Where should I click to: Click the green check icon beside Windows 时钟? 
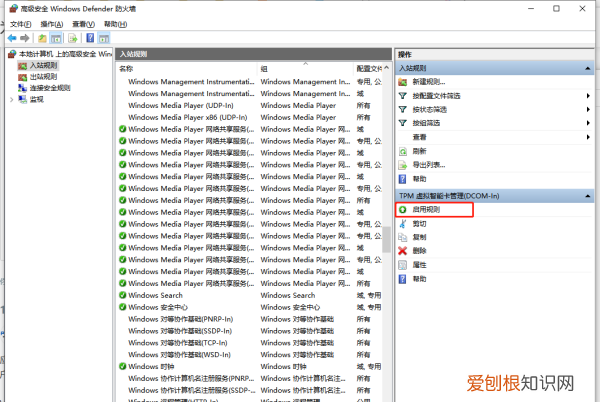[122, 366]
